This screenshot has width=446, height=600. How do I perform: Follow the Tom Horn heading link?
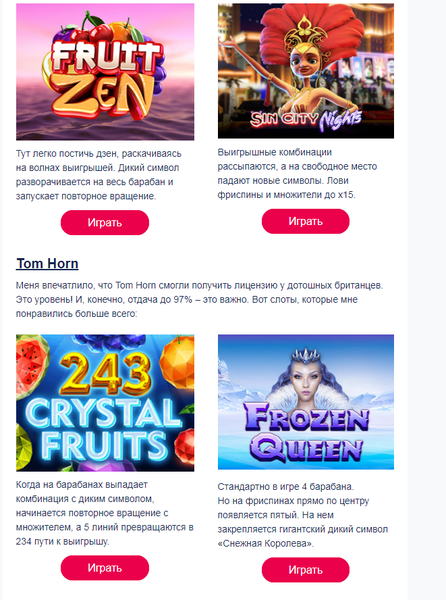[x=47, y=264]
